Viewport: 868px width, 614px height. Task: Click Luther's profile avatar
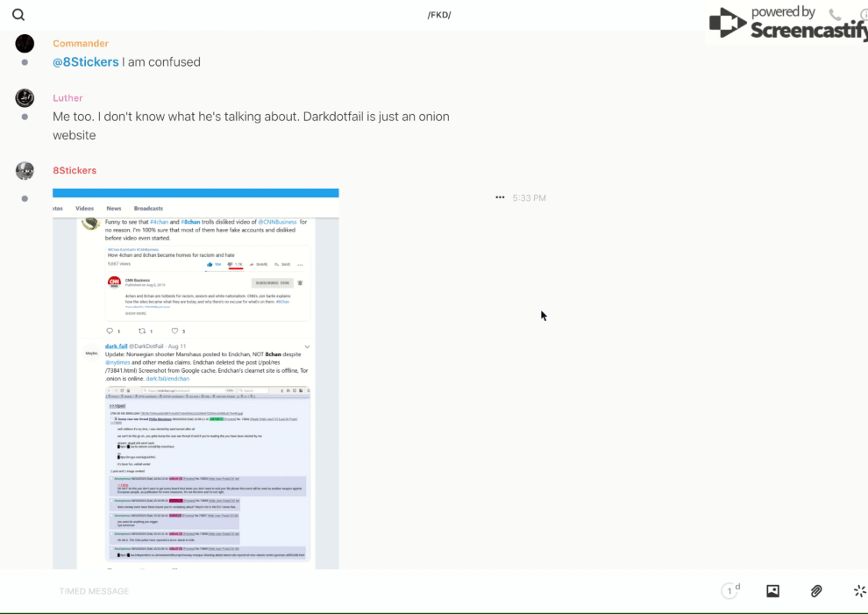[25, 98]
